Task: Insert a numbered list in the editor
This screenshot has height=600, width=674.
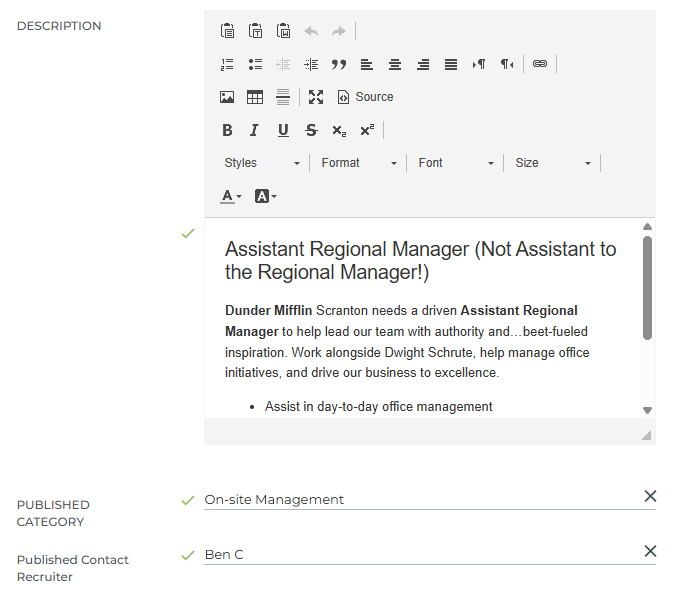Action: point(227,64)
